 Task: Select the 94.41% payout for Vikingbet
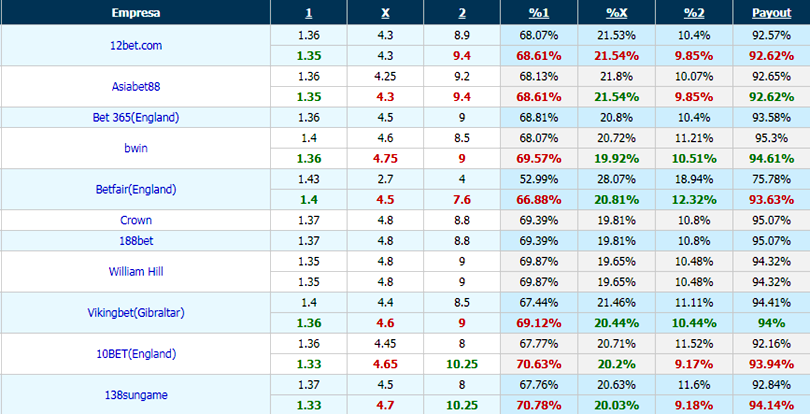[x=771, y=303]
